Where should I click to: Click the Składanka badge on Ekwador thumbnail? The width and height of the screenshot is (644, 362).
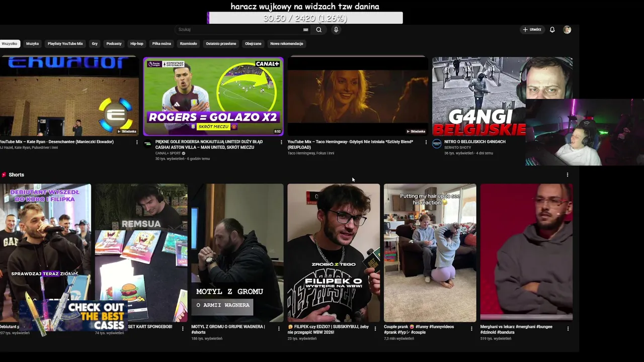[127, 131]
